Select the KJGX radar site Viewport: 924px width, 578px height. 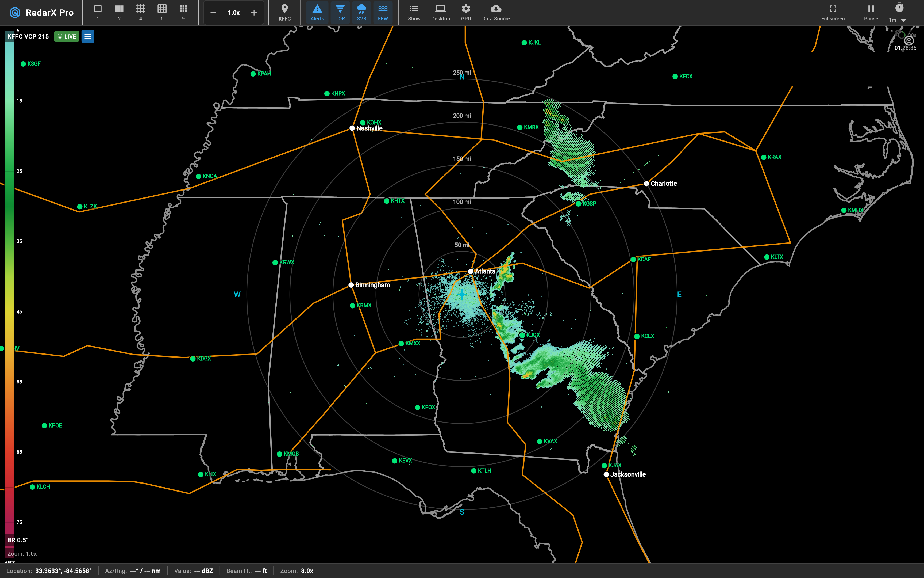[x=522, y=335]
